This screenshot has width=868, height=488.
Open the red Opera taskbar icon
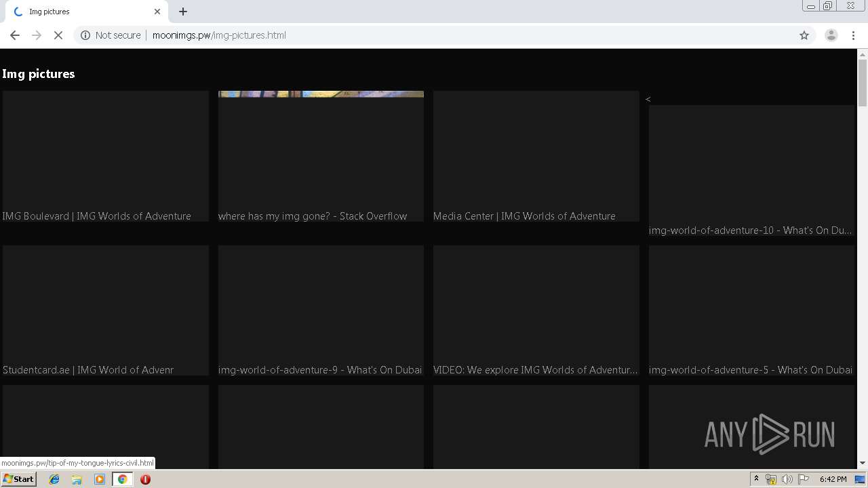(145, 479)
